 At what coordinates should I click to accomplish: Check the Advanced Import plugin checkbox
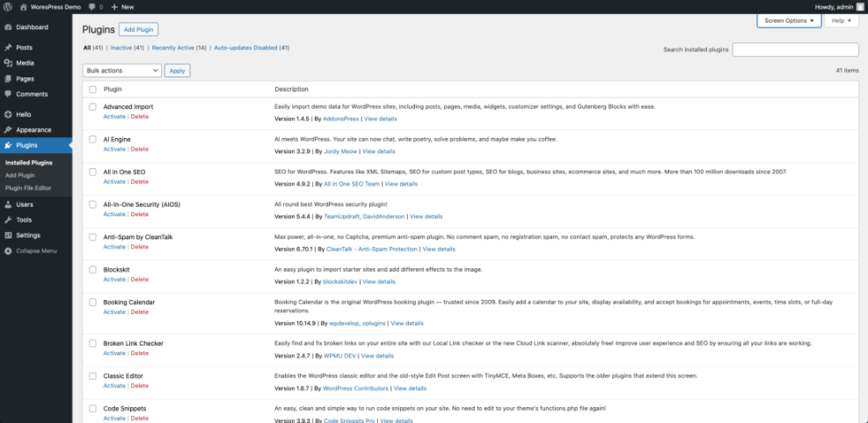(x=92, y=107)
